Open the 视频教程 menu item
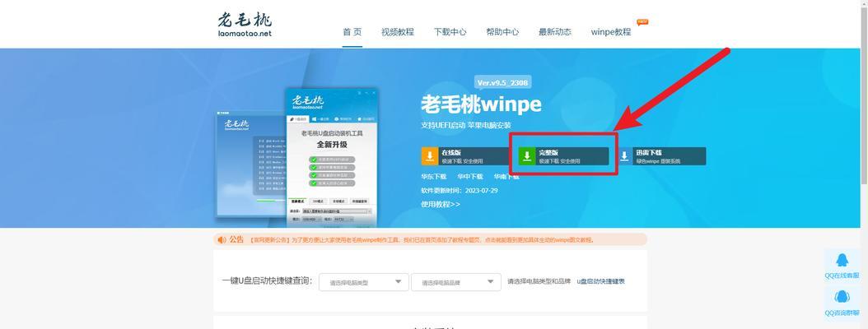The image size is (868, 329). [398, 32]
